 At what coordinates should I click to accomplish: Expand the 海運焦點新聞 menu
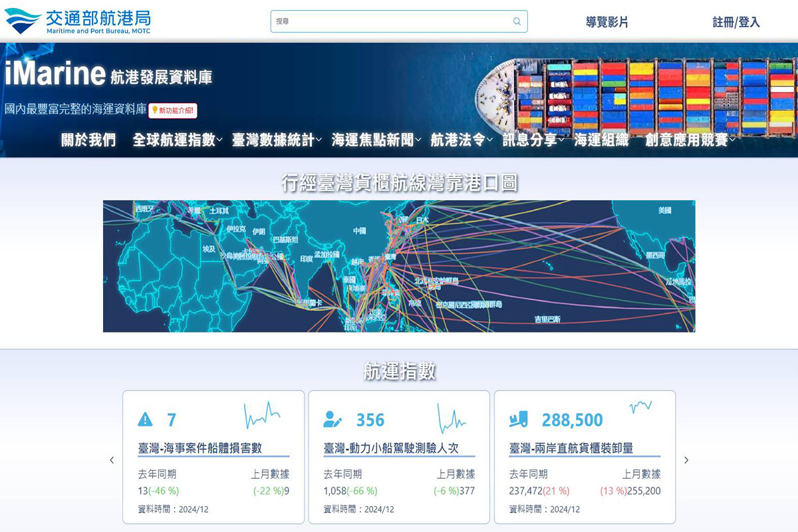(376, 140)
